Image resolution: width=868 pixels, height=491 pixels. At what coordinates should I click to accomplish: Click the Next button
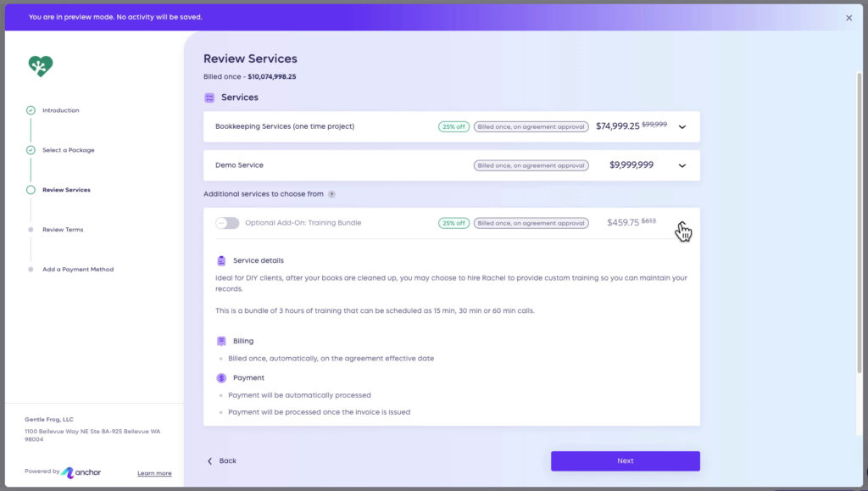[x=625, y=460]
